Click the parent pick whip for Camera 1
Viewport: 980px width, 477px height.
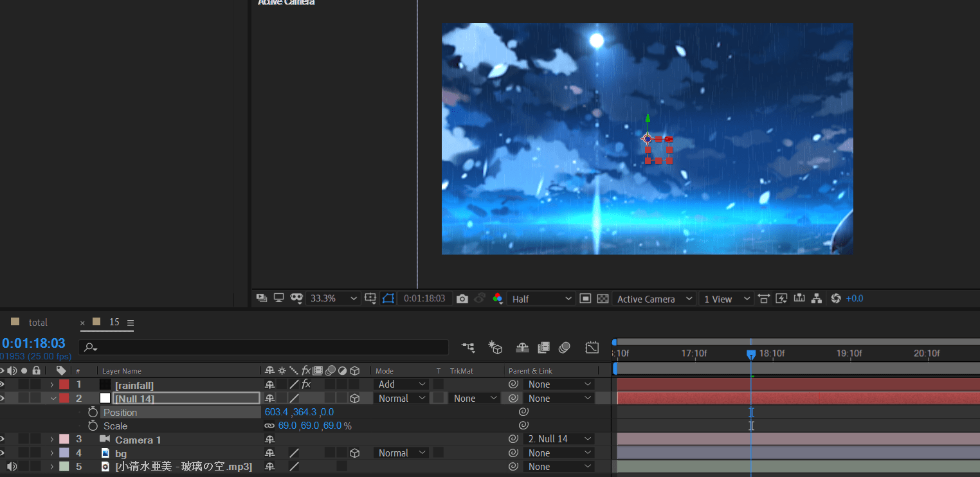click(513, 439)
